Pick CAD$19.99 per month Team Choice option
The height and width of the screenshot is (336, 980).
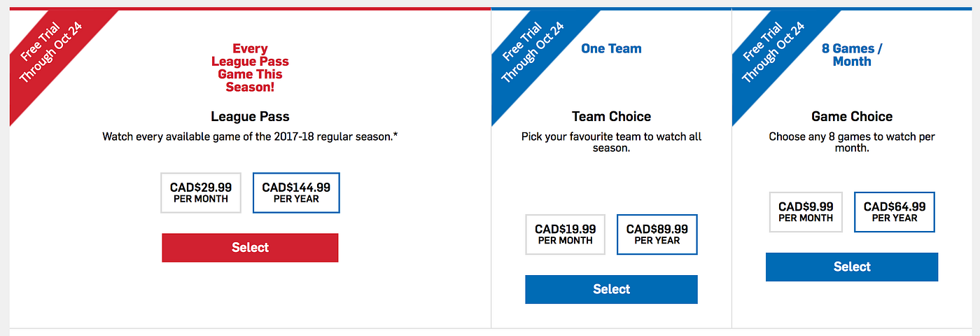click(x=566, y=234)
